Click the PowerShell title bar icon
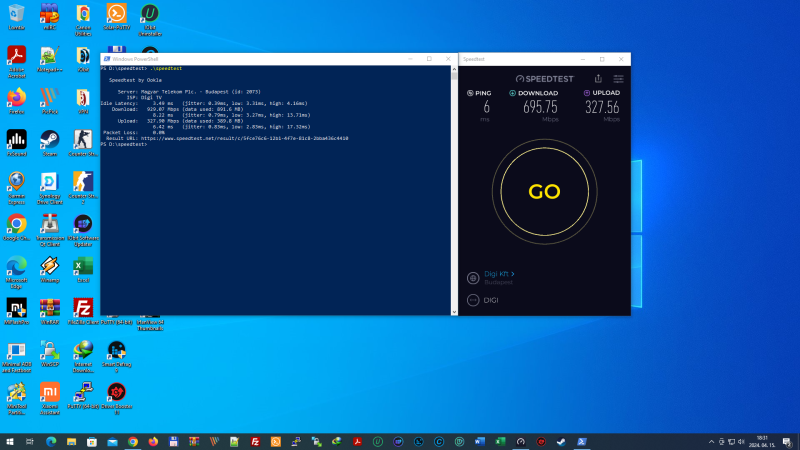This screenshot has height=450, width=800. tap(107, 59)
